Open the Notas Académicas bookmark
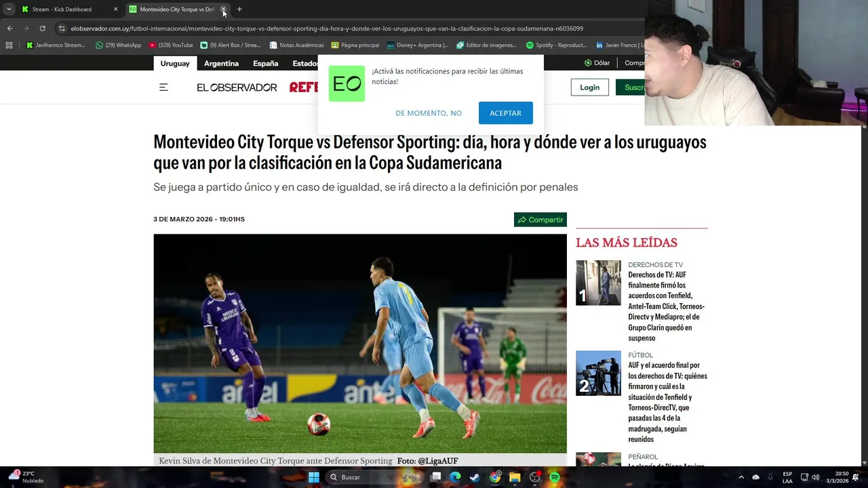The height and width of the screenshot is (488, 868). (x=296, y=45)
